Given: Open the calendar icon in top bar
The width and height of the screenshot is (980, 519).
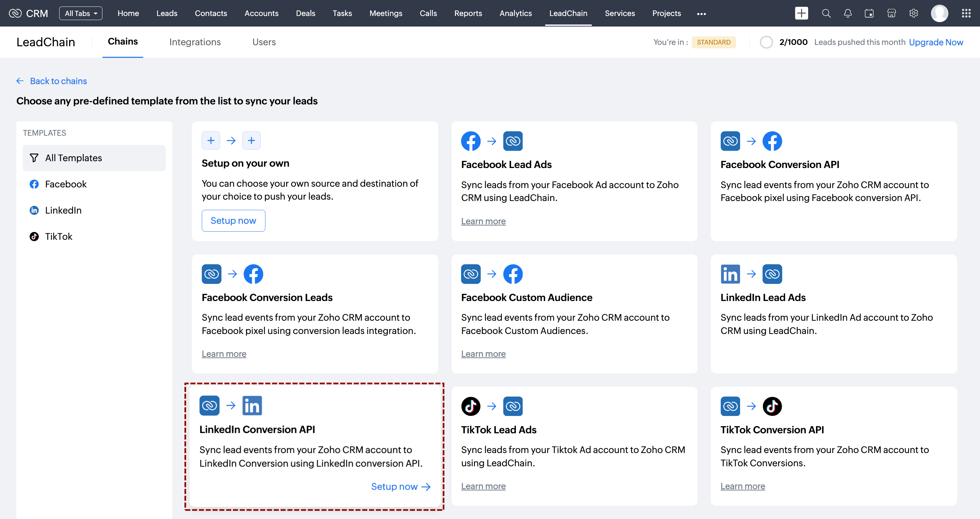Looking at the screenshot, I should [869, 13].
